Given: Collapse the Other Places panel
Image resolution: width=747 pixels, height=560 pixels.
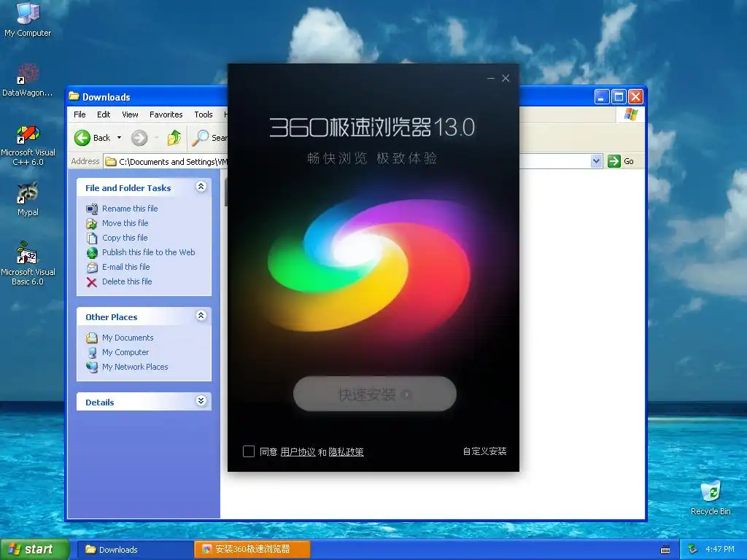Looking at the screenshot, I should tap(201, 316).
